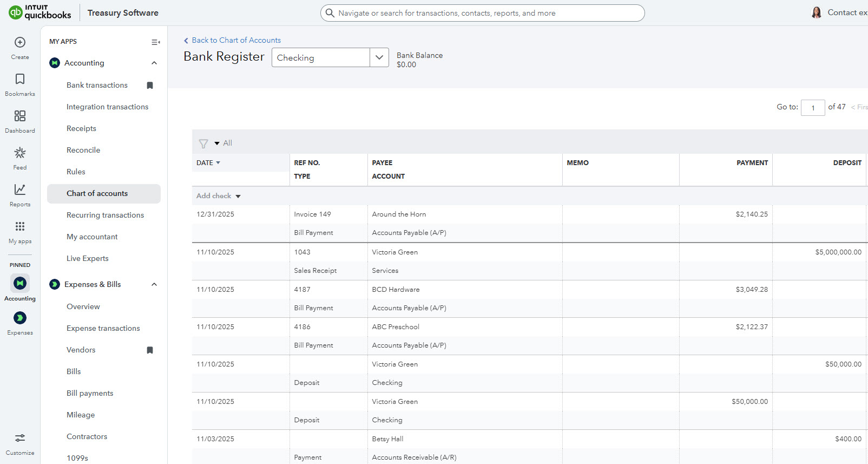This screenshot has width=868, height=464.
Task: Open the Create plus icon
Action: (x=20, y=42)
